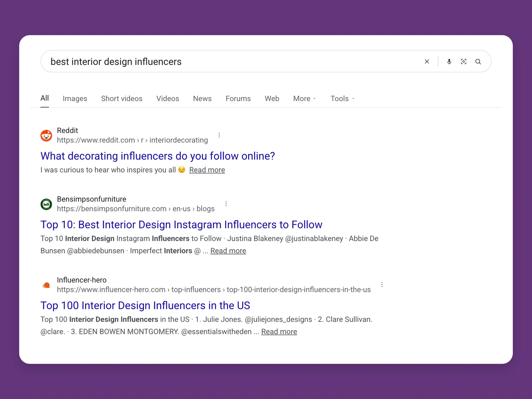
Task: Click the influencer-hero.com top-influencers URL
Action: point(214,290)
